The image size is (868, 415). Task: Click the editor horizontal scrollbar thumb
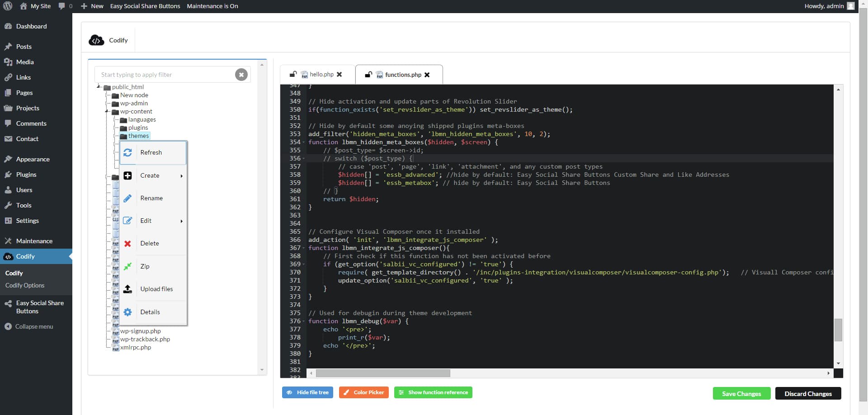point(383,373)
